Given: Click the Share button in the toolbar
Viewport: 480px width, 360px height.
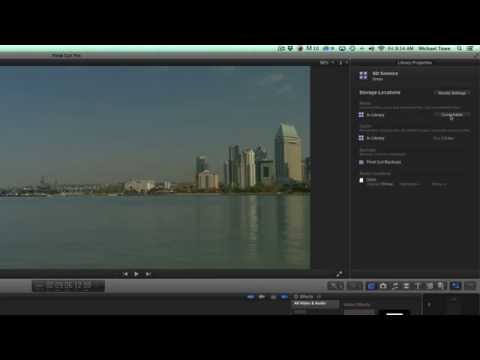Looking at the screenshot, I should point(470,286).
